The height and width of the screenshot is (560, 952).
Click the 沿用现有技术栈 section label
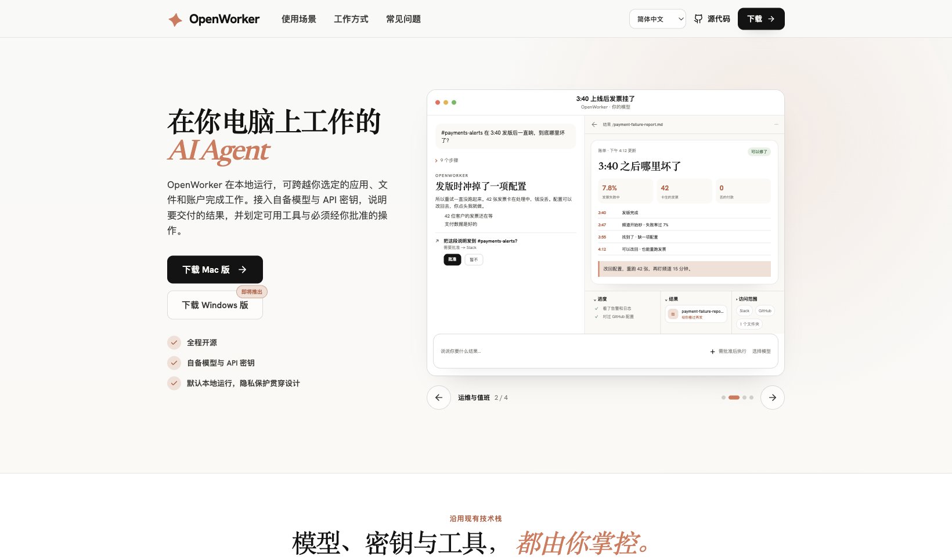click(x=475, y=519)
